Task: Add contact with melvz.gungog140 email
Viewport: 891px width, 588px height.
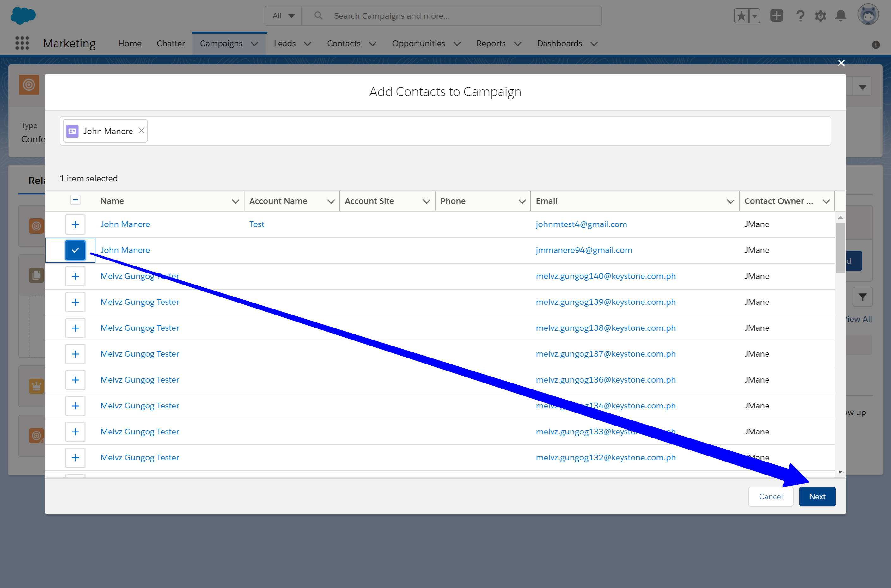Action: coord(75,276)
